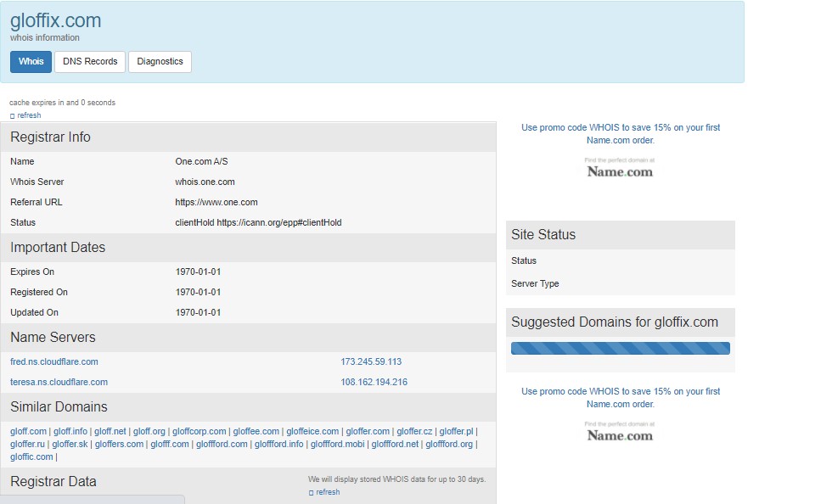Open fred.ns.cloudflare.com name server link
This screenshot has width=821, height=504.
point(54,361)
